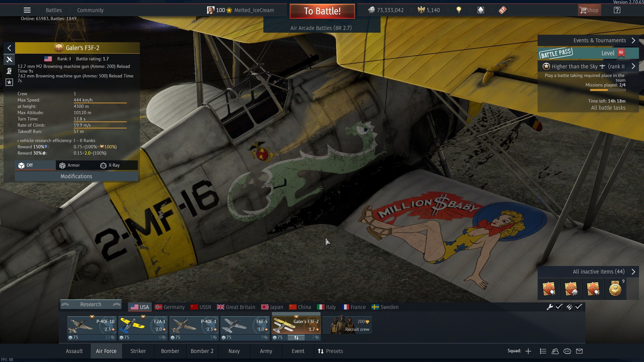
Task: Open the gold medal order item
Action: pos(615,289)
